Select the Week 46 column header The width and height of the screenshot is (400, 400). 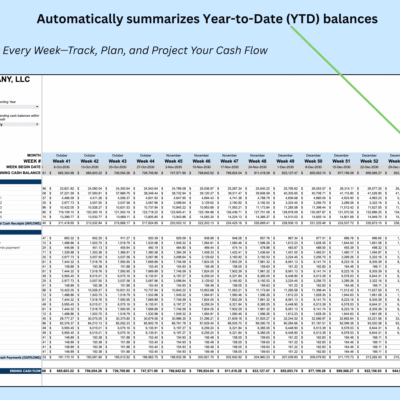(x=202, y=161)
